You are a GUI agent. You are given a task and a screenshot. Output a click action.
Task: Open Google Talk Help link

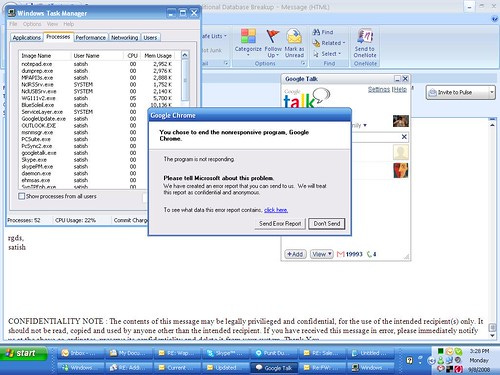click(400, 89)
